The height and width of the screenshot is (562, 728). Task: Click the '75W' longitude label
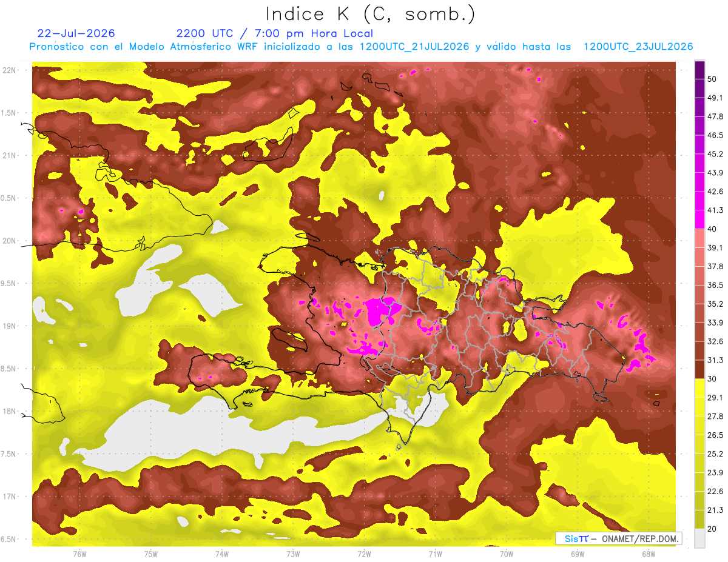[151, 554]
